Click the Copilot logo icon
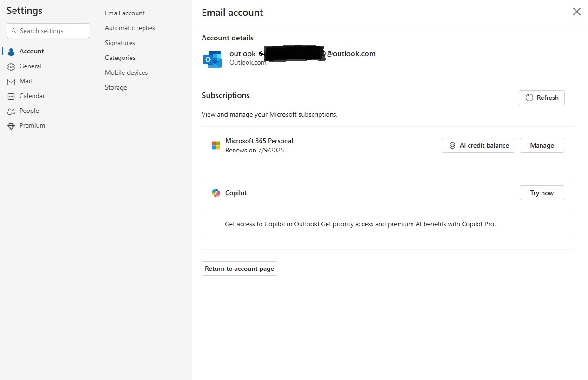 point(216,192)
